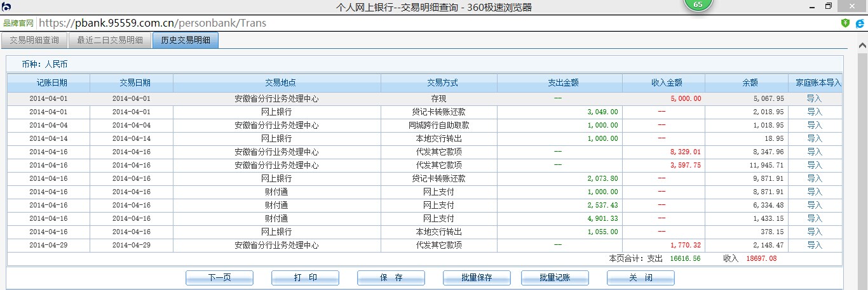This screenshot has width=868, height=290.
Task: Click the 3,049.00 expense amount cell
Action: 602,112
